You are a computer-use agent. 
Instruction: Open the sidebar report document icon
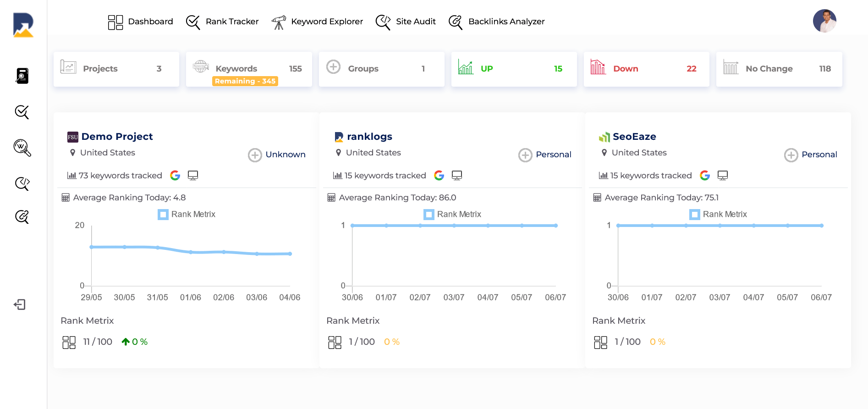pyautogui.click(x=22, y=76)
